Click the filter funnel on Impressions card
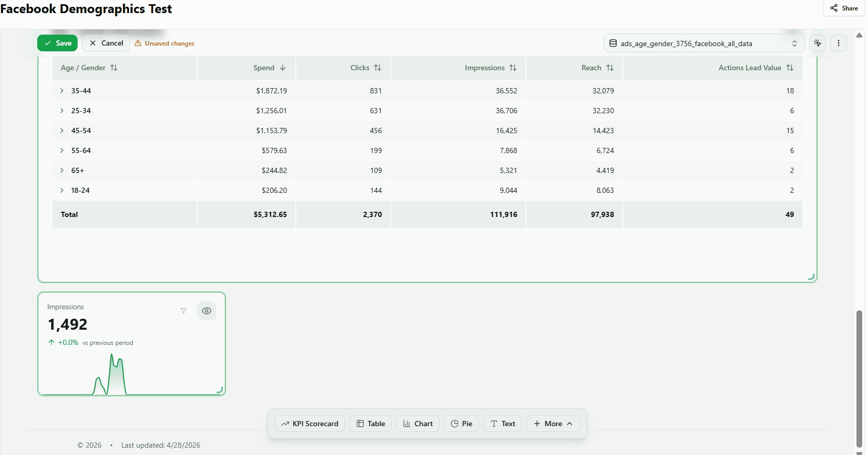This screenshot has height=455, width=868. click(x=184, y=311)
